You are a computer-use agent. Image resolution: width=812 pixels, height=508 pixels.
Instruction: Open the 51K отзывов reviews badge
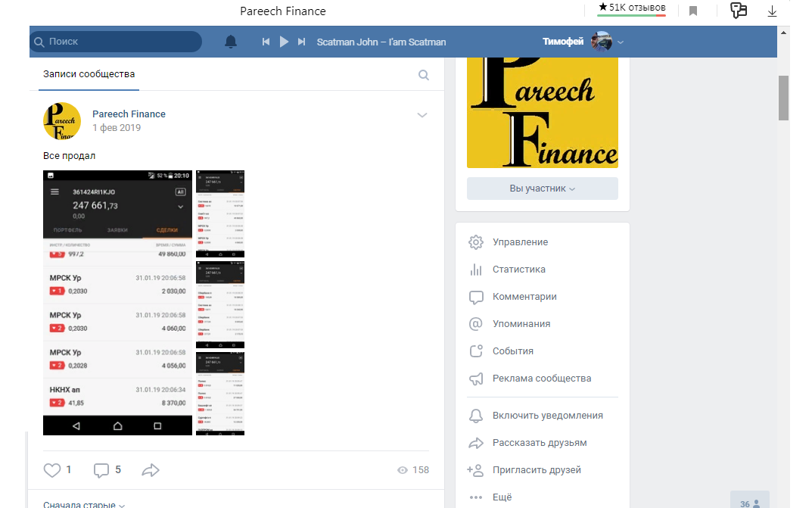coord(631,9)
